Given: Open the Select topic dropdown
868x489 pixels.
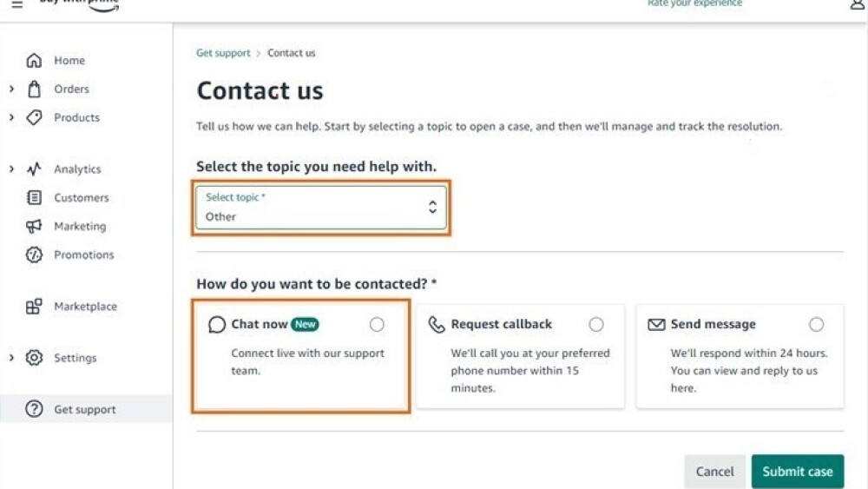Looking at the screenshot, I should click(321, 208).
